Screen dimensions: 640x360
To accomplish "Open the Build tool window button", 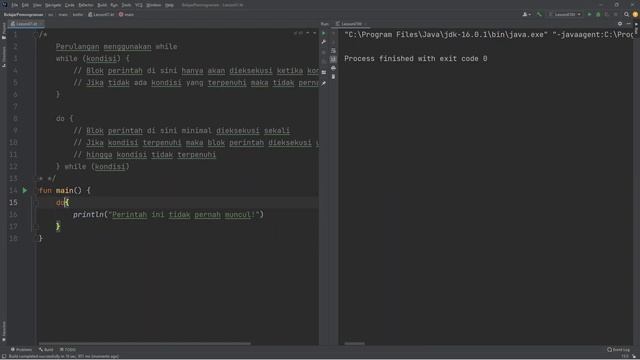I will coord(46,349).
